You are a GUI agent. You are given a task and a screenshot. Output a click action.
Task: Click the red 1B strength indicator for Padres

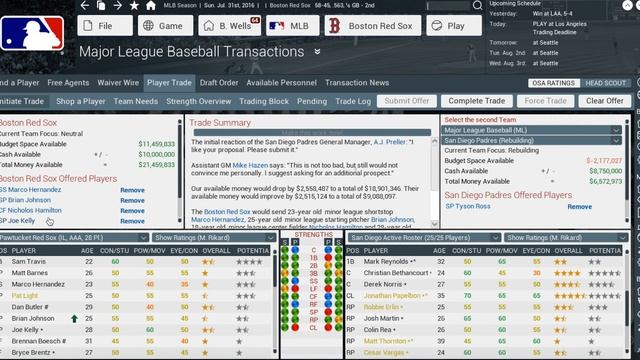[x=328, y=258]
